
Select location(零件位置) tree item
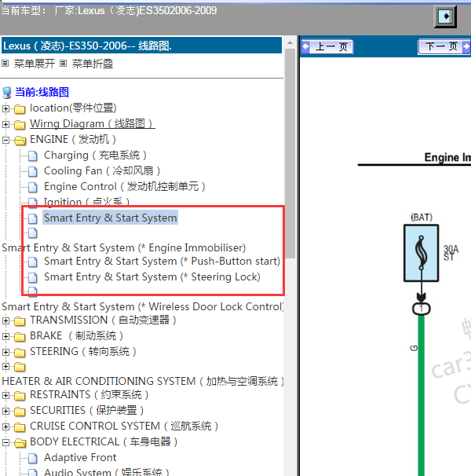tap(73, 108)
